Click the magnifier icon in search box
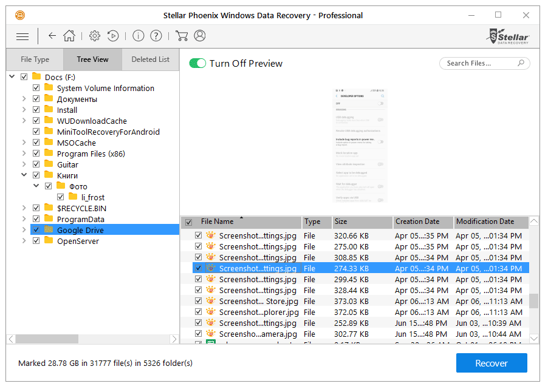 521,63
